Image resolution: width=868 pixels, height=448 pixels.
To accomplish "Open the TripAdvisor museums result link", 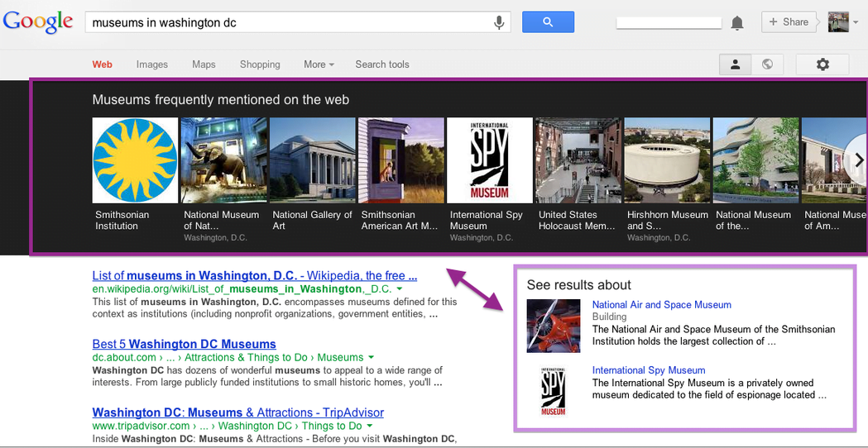I will [238, 412].
